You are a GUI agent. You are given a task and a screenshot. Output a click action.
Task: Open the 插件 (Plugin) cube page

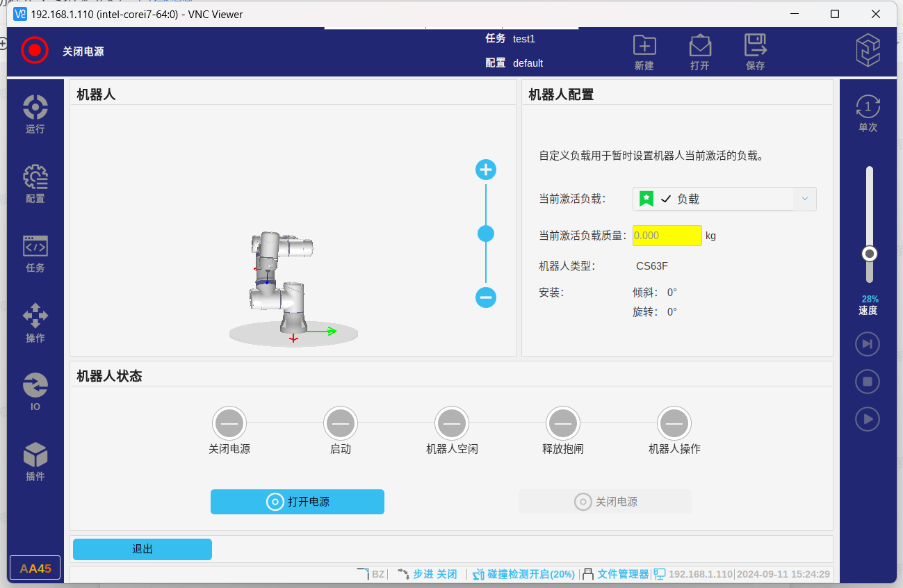(x=35, y=462)
